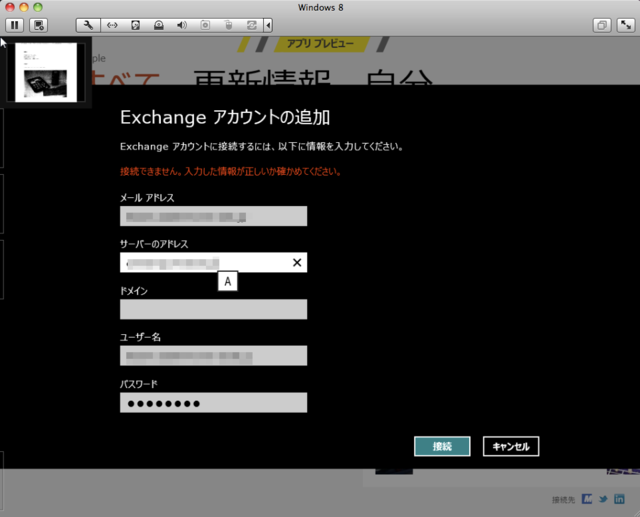Focus the ドメイン field
Viewport: 640px width, 517px height.
(213, 309)
